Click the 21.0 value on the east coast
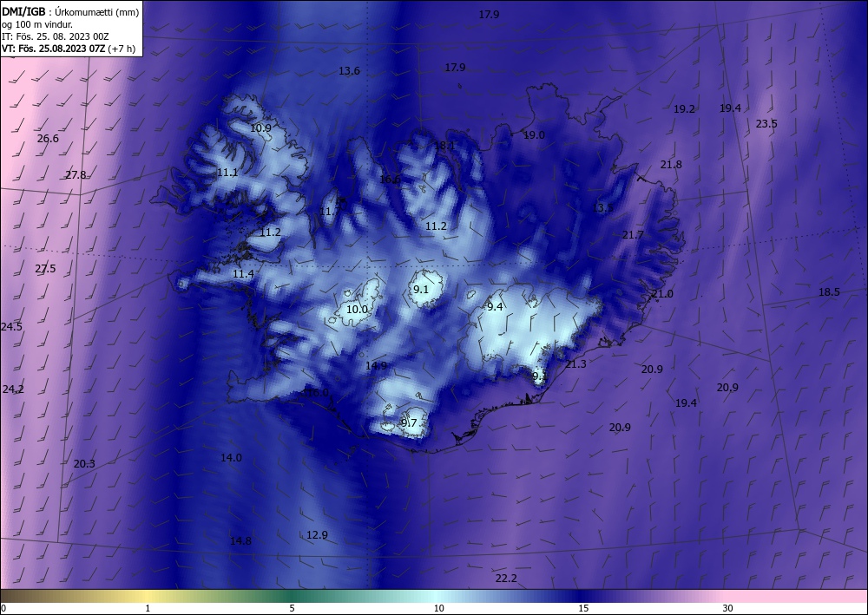The image size is (868, 615). point(662,294)
